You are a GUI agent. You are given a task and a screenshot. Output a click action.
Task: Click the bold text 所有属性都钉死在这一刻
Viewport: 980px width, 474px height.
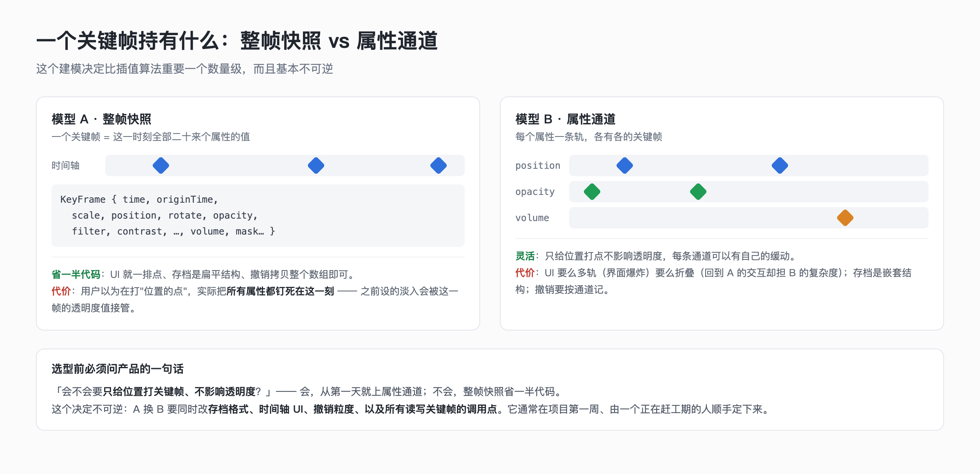tap(281, 291)
